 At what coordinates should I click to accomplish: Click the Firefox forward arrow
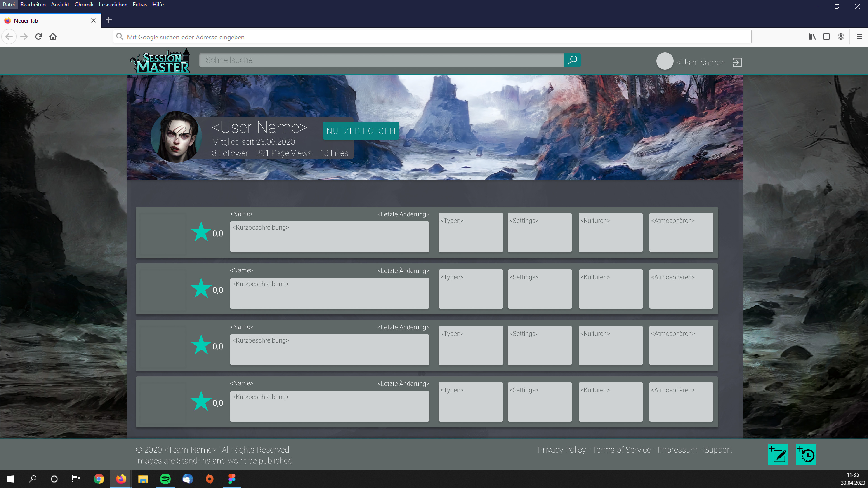point(24,37)
